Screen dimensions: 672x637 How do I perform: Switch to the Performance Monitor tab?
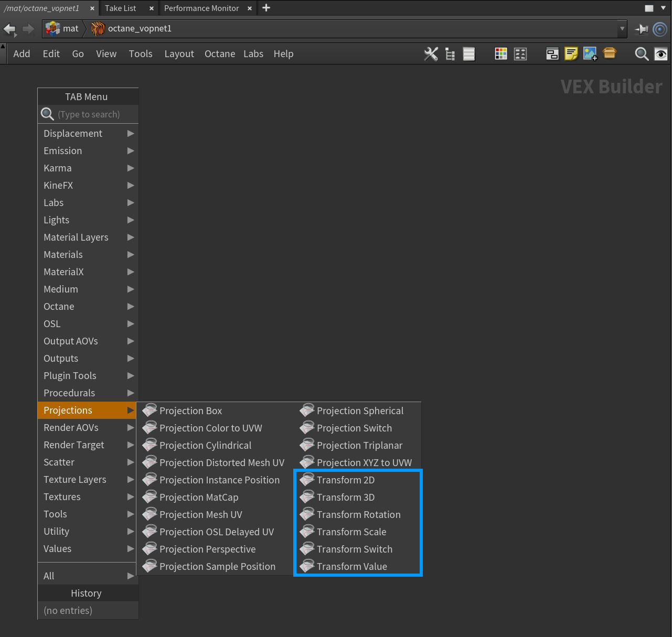(x=201, y=8)
